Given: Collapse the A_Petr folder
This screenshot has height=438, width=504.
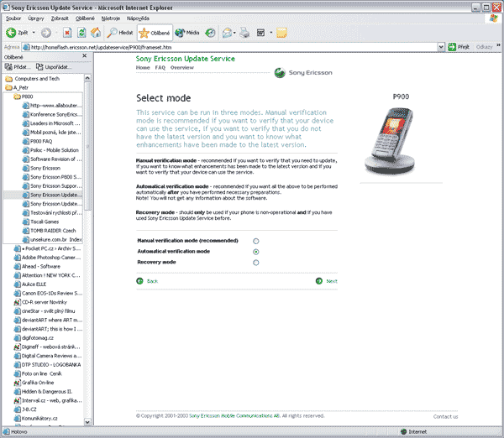Looking at the screenshot, I should point(17,87).
